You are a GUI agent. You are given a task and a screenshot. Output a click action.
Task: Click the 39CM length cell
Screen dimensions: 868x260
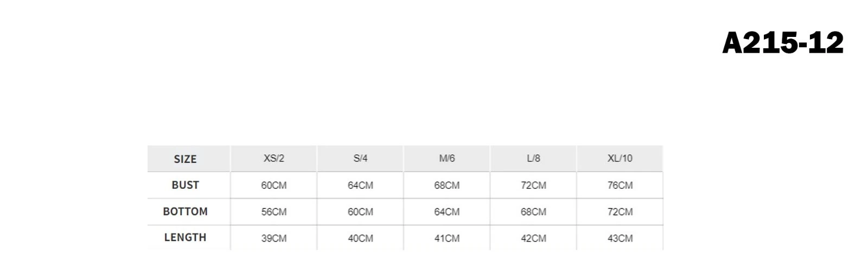274,238
